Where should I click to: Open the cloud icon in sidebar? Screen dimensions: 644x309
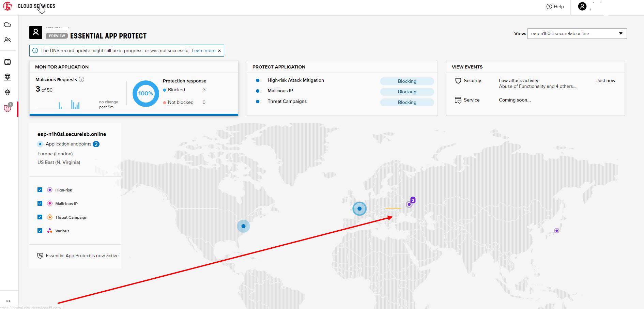[x=7, y=25]
